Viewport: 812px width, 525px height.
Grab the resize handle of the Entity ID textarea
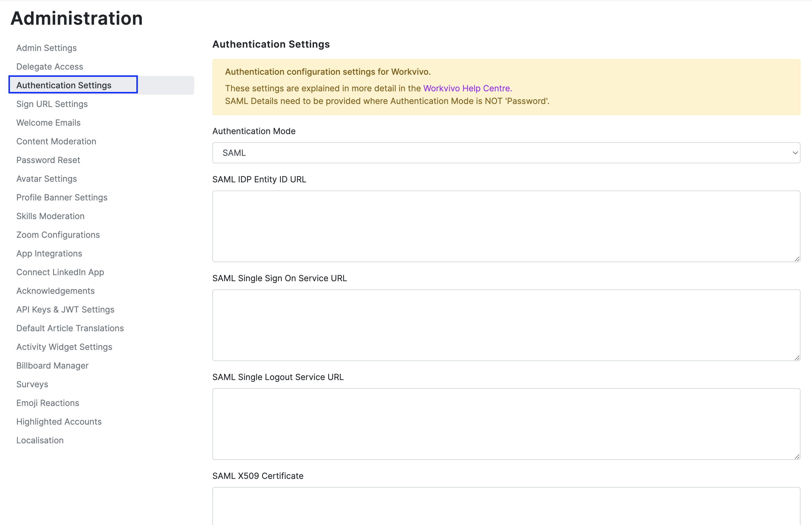(x=797, y=259)
